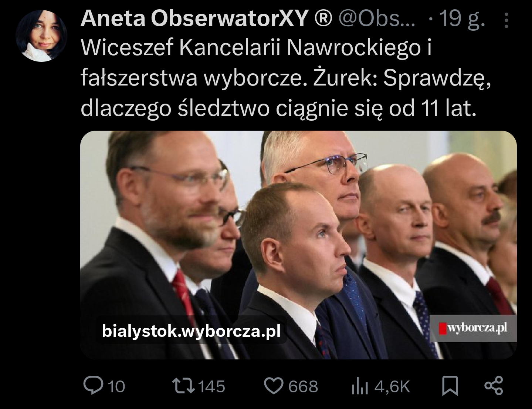Screen dimensions: 532x409
Task: Click the wyborcza.pl logo watermark
Action: pos(473,328)
